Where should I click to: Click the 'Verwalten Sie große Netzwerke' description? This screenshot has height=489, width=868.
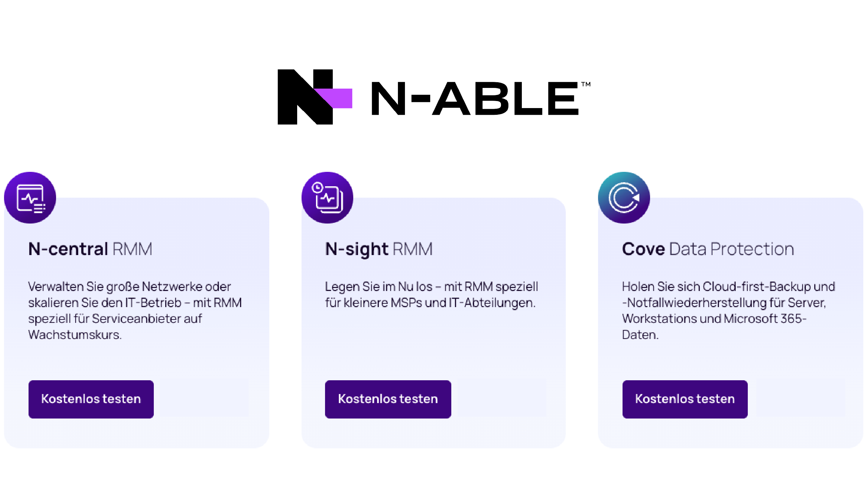pyautogui.click(x=135, y=310)
